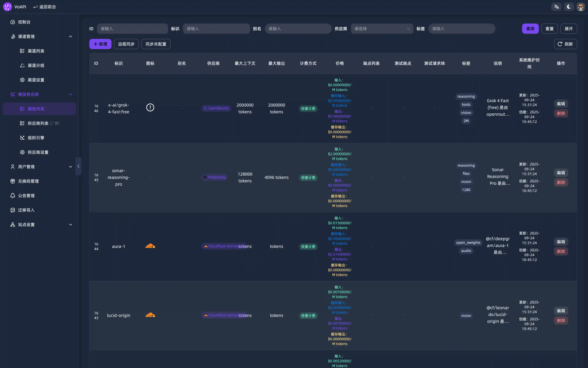Click the 远程同步 button

tap(126, 44)
